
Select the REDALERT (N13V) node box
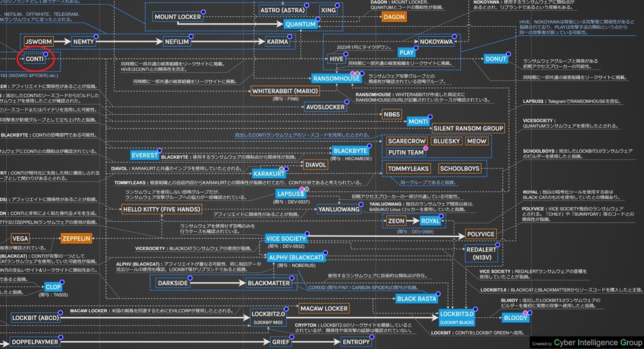click(x=481, y=254)
